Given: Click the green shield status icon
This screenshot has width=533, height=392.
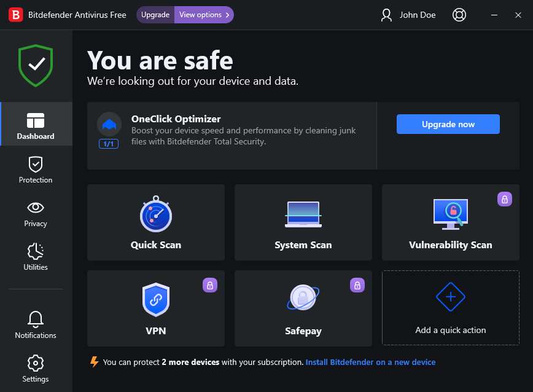Looking at the screenshot, I should 36,65.
